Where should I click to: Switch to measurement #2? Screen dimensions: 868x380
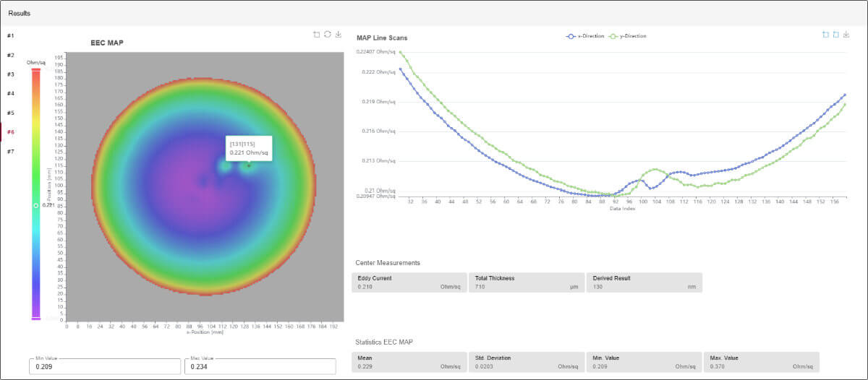coord(10,55)
